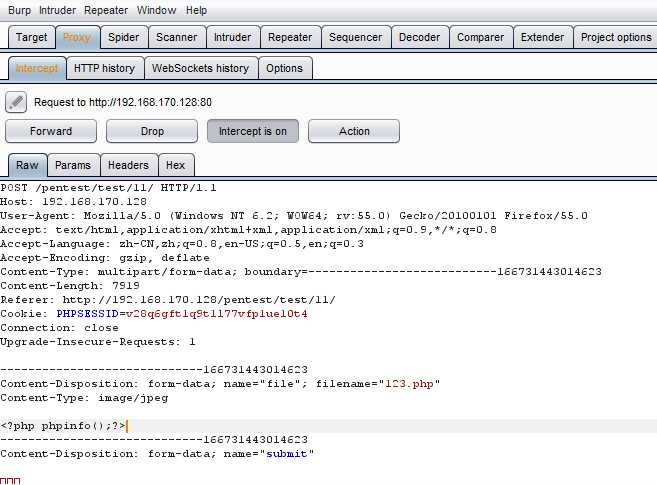Screen dimensions: 657x485
Task: Select the Proxy tab
Action: [78, 37]
